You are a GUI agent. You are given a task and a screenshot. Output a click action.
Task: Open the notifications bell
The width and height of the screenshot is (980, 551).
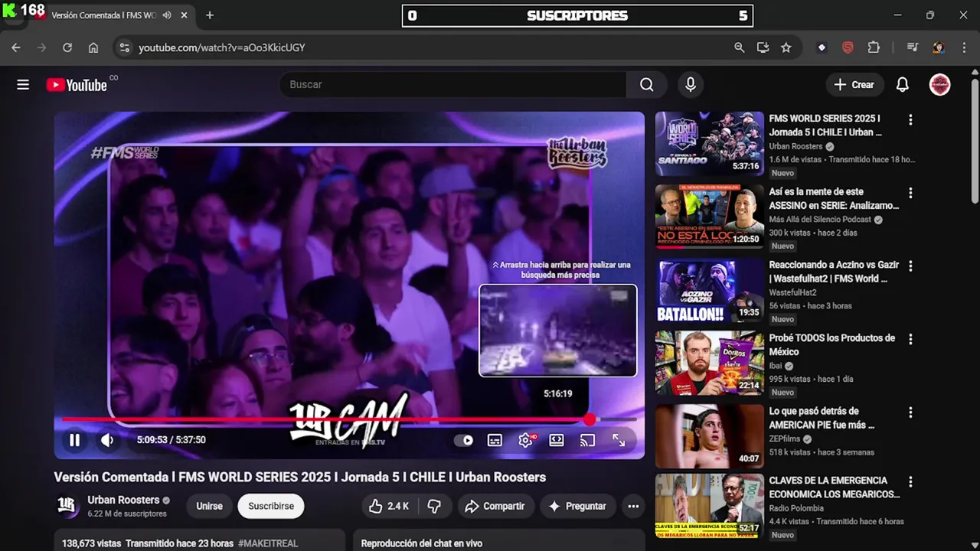point(903,85)
